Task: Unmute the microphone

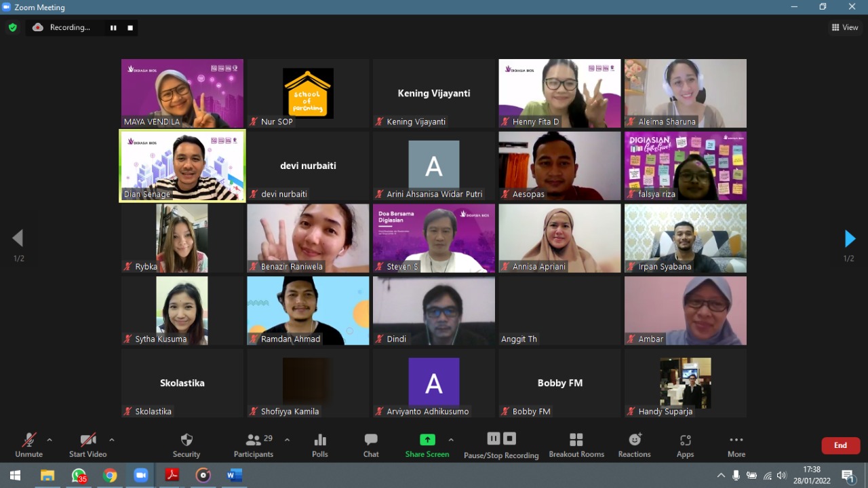Action: pos(28,445)
